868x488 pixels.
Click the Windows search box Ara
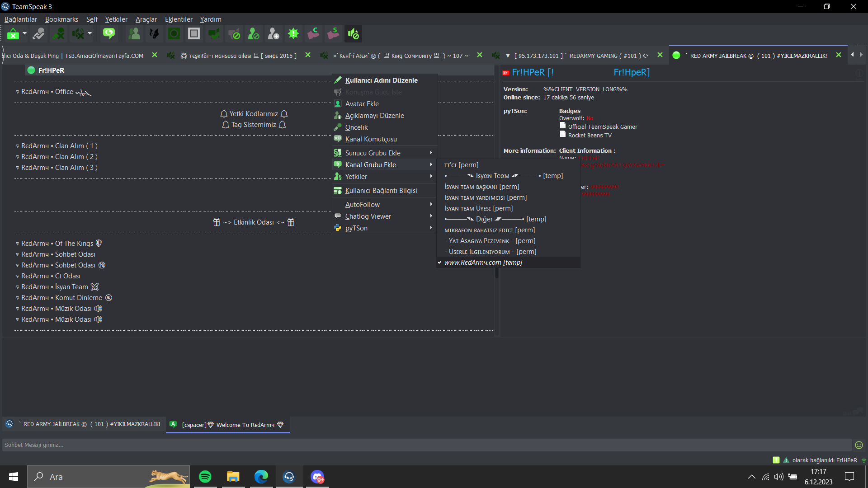tap(108, 477)
